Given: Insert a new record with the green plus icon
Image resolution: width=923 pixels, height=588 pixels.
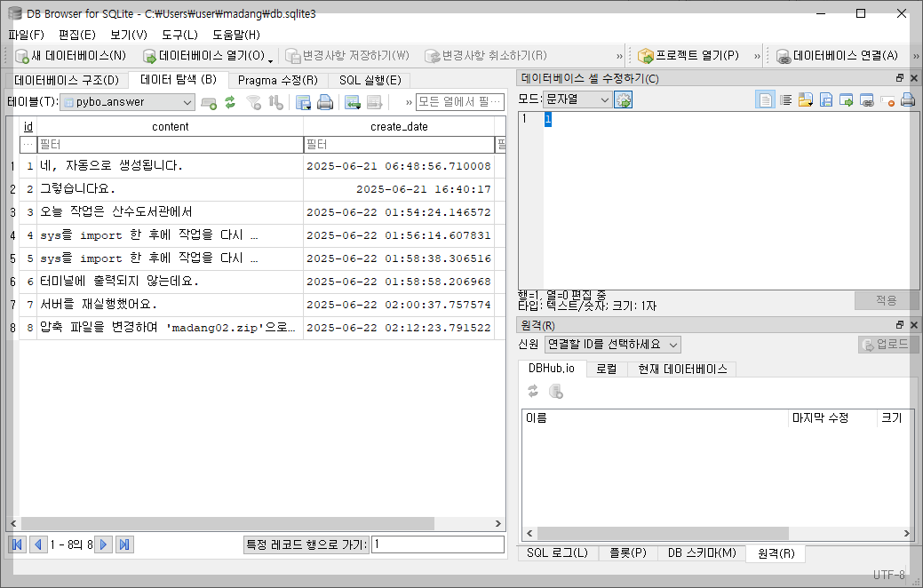Looking at the screenshot, I should pos(209,102).
